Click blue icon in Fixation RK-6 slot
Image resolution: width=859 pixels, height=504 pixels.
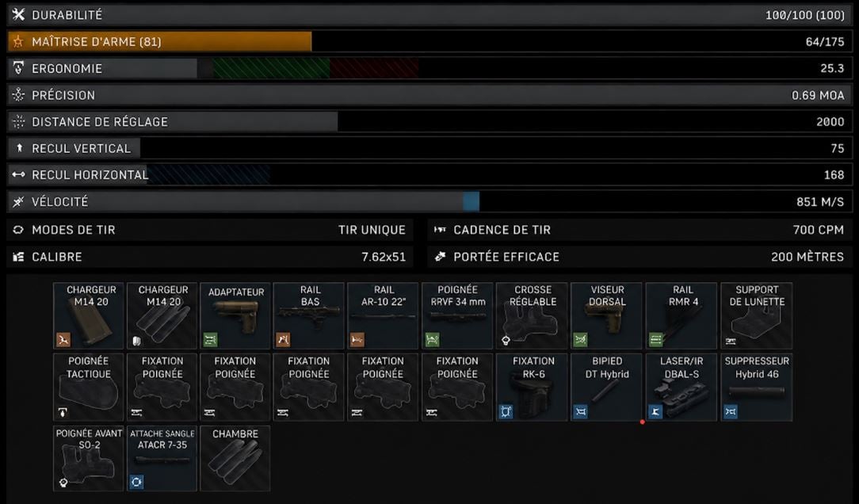click(x=506, y=411)
